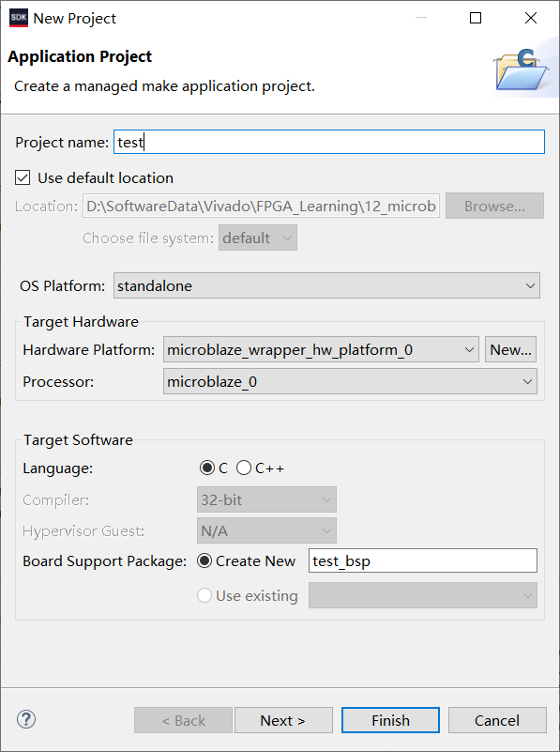Uncheck Use default location
The width and height of the screenshot is (560, 752).
tap(23, 178)
